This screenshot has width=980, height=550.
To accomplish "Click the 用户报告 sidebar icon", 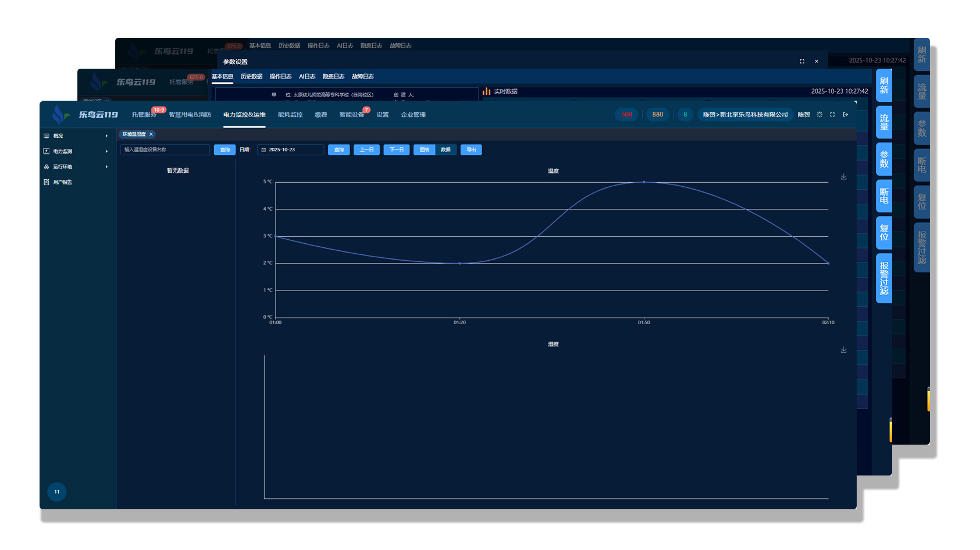I will click(47, 182).
